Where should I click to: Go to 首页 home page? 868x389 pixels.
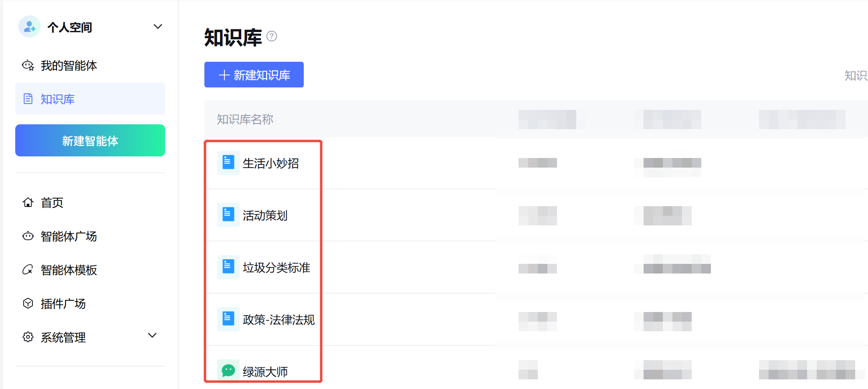coord(52,203)
